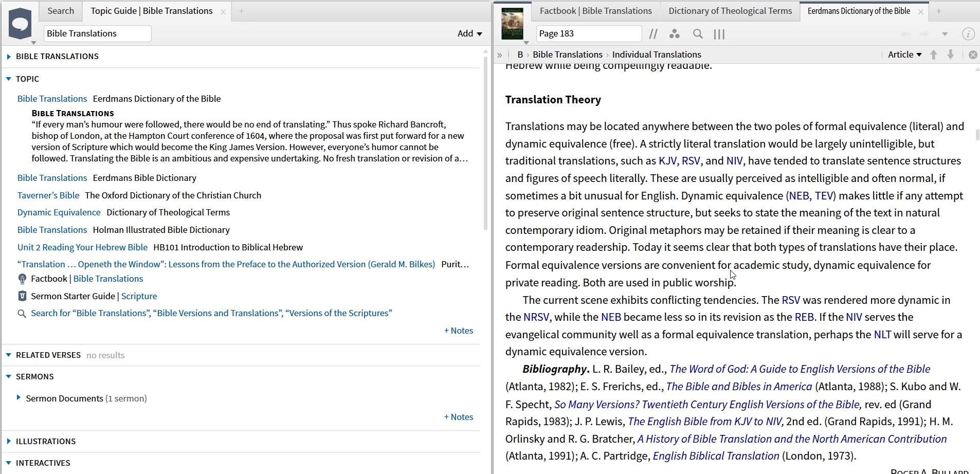Click the right panel vertical scrollbar thumb
The image size is (980, 474).
coord(977,135)
